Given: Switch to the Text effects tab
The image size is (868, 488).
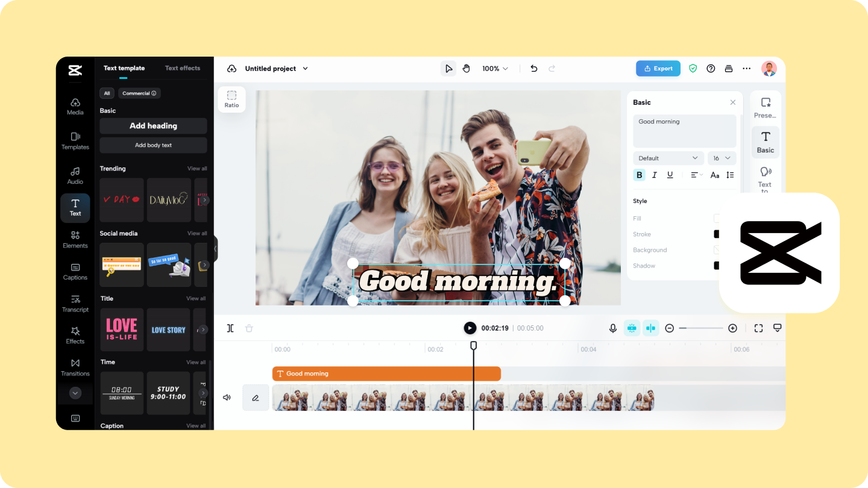Looking at the screenshot, I should [183, 68].
